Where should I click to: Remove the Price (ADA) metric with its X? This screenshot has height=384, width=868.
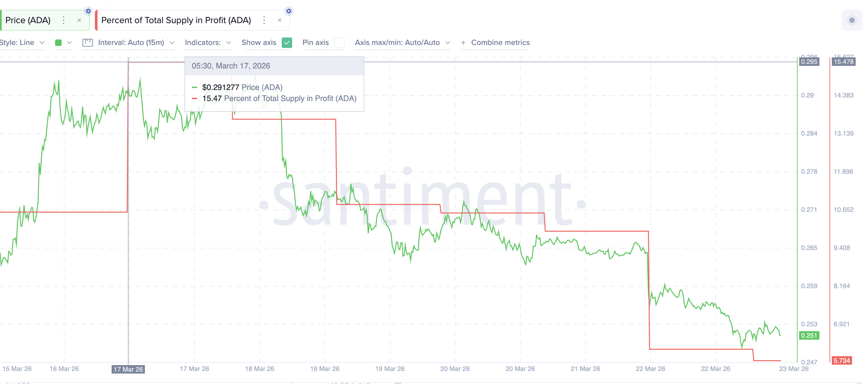pos(80,20)
